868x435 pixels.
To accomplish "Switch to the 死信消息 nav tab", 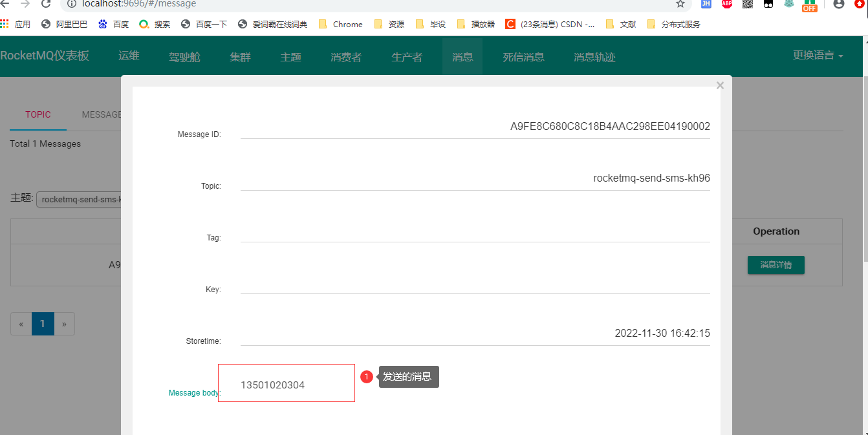I will [x=523, y=57].
